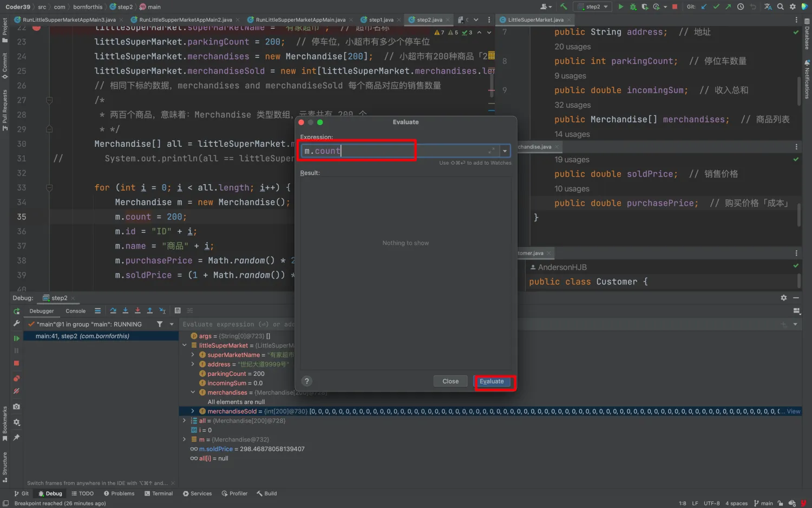Switch to RunLittleSupperMarketAppMain.java tab
This screenshot has height=508, width=812.
click(x=300, y=19)
